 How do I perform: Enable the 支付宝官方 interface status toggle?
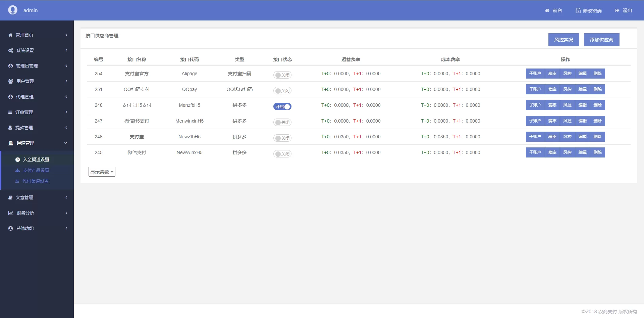pos(282,75)
